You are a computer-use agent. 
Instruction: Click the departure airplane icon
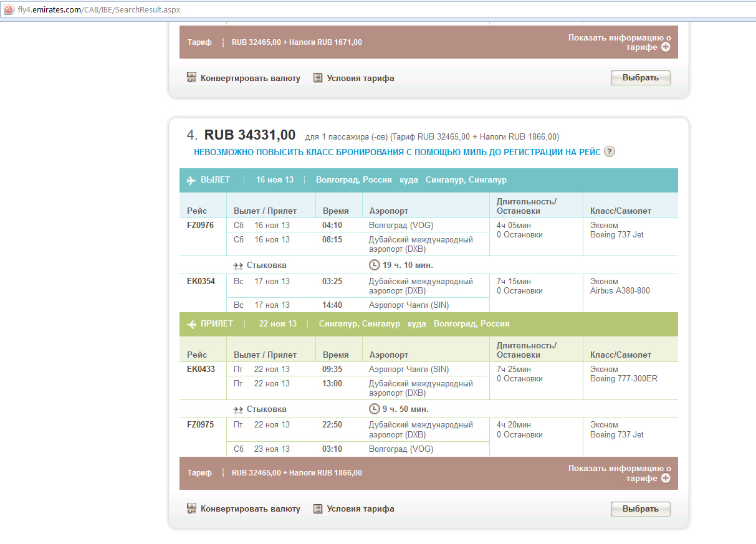[191, 180]
